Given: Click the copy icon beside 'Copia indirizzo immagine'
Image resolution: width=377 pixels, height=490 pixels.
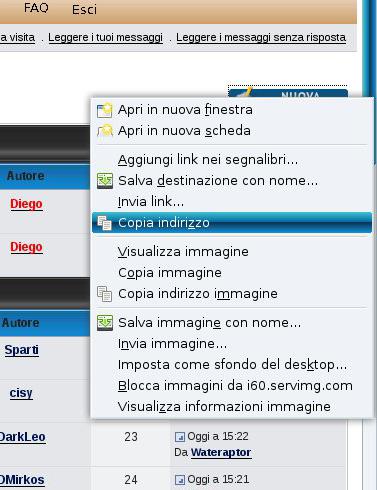Looking at the screenshot, I should (104, 294).
